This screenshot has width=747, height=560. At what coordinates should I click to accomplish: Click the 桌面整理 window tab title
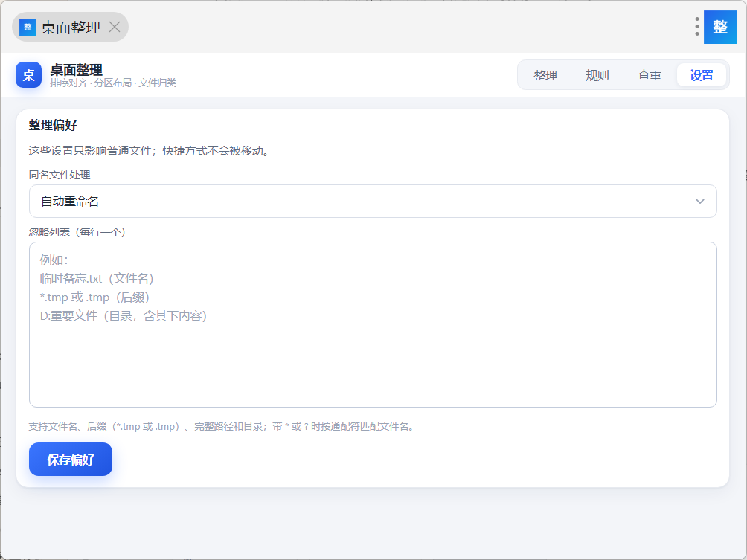click(71, 28)
